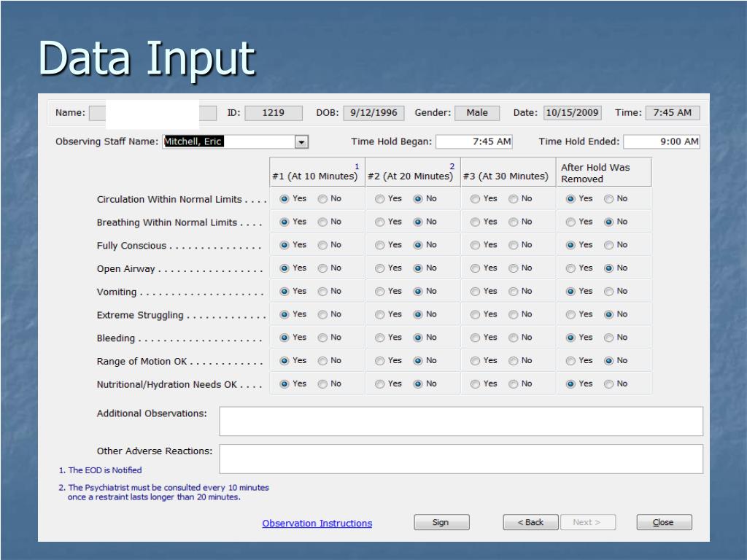This screenshot has height=560, width=747.
Task: Select No for Nutritional/Hydration after hold removed
Action: click(608, 384)
